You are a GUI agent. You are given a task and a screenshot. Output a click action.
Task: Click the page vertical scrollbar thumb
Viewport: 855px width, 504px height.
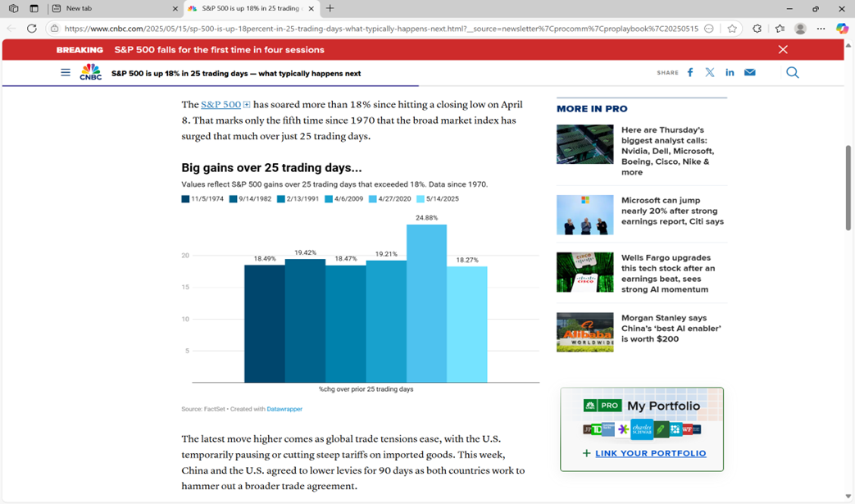[848, 188]
